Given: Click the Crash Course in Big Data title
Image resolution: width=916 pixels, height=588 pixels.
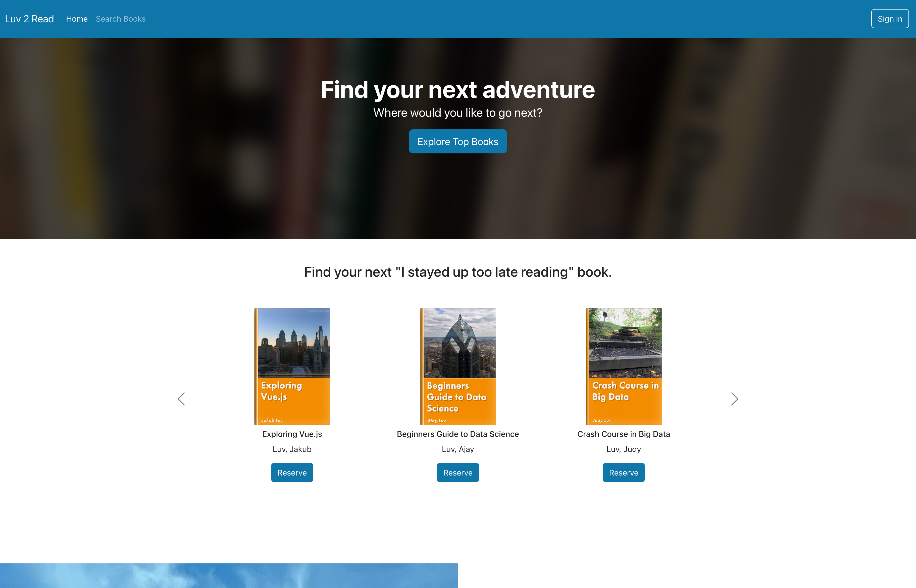Looking at the screenshot, I should [x=624, y=434].
